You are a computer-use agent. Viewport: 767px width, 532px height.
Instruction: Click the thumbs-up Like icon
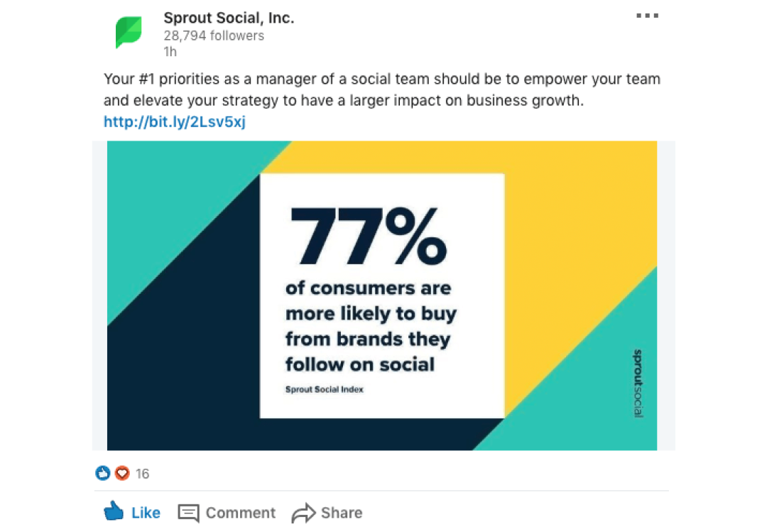[114, 511]
